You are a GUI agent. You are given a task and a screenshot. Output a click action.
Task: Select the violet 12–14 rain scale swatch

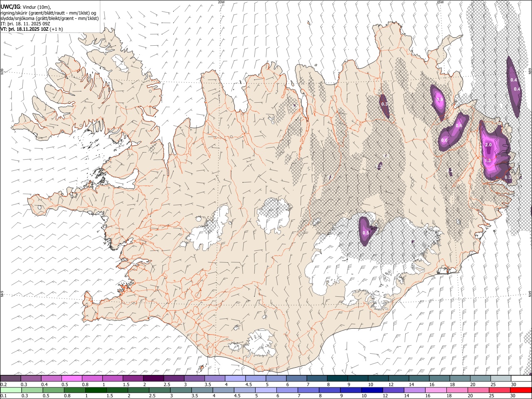tap(393, 390)
